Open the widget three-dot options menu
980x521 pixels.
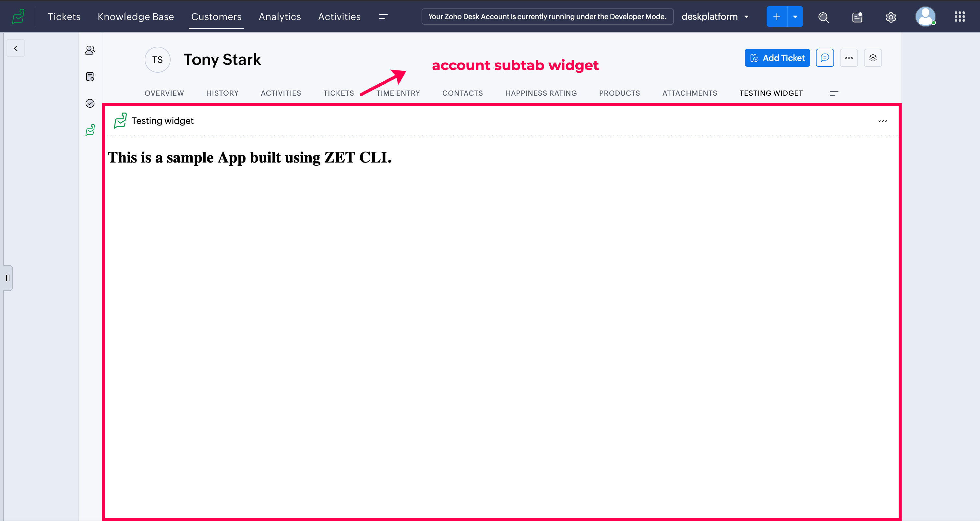[882, 121]
